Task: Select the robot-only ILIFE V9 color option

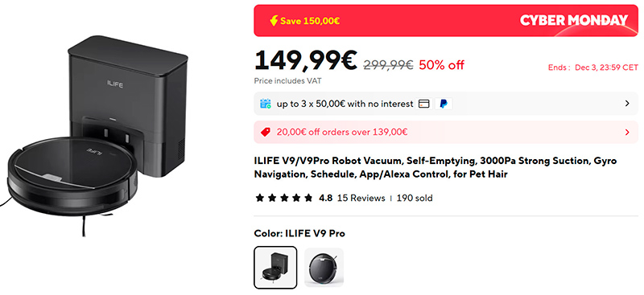Action: [x=324, y=268]
